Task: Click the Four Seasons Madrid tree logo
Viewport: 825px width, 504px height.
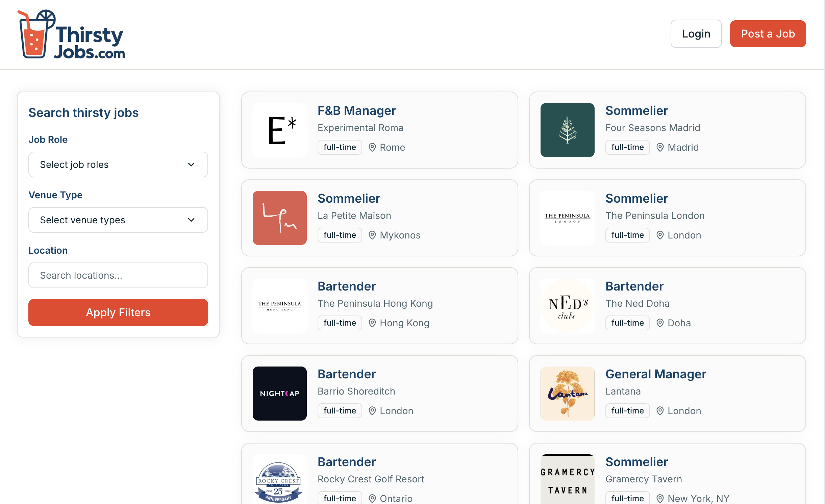Action: tap(567, 130)
